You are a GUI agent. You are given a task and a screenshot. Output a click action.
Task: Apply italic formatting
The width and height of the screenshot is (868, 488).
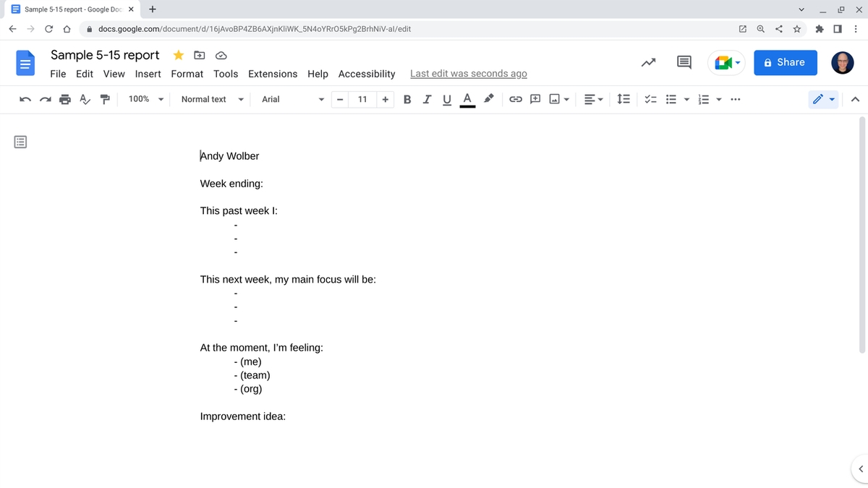tap(427, 99)
